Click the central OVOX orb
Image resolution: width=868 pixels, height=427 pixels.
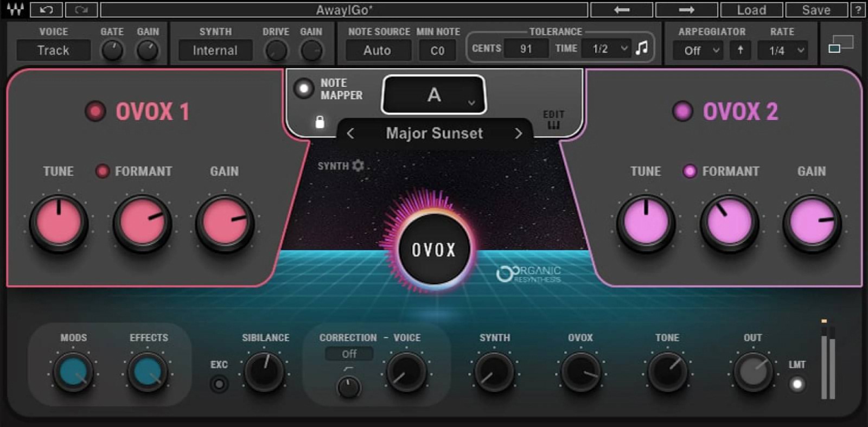pyautogui.click(x=433, y=250)
